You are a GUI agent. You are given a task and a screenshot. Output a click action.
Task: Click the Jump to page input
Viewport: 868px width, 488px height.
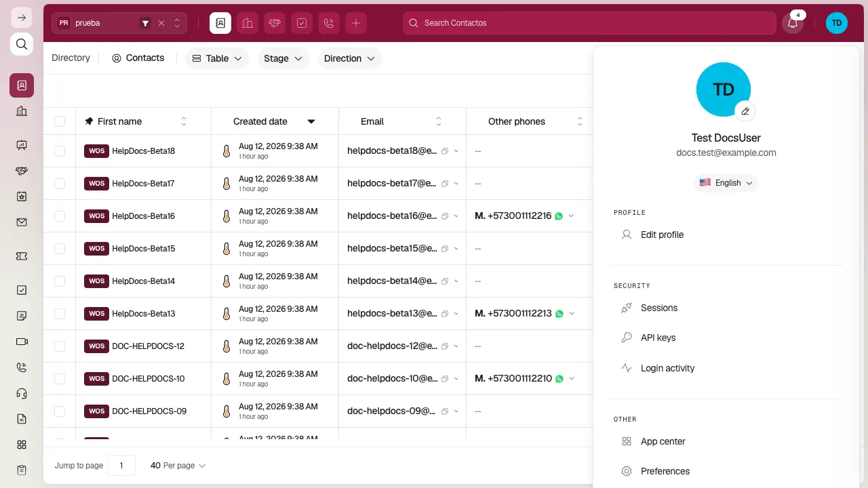[x=121, y=466]
